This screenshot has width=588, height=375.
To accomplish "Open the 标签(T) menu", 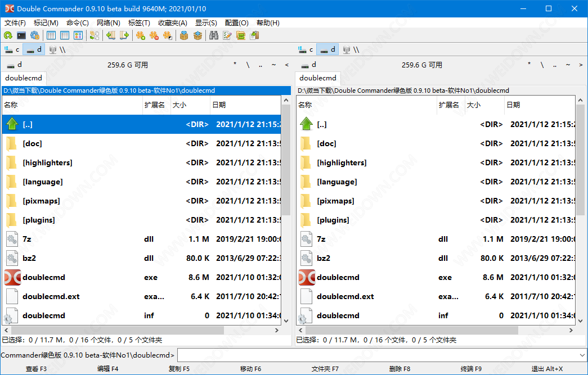I will [x=139, y=23].
